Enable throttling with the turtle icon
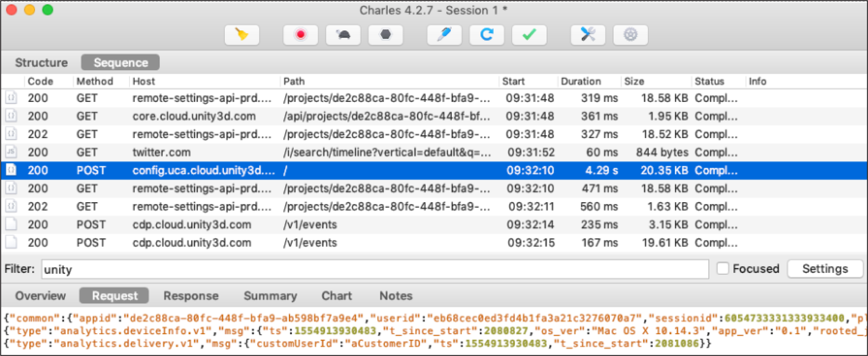 click(x=343, y=35)
